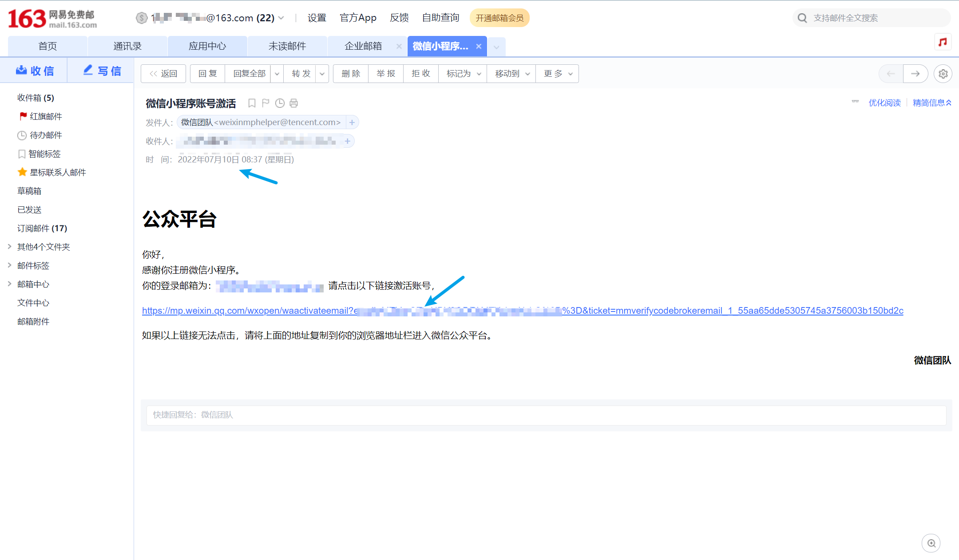Click the coin icon beside account name
Image resolution: width=959 pixels, height=560 pixels.
pos(142,18)
